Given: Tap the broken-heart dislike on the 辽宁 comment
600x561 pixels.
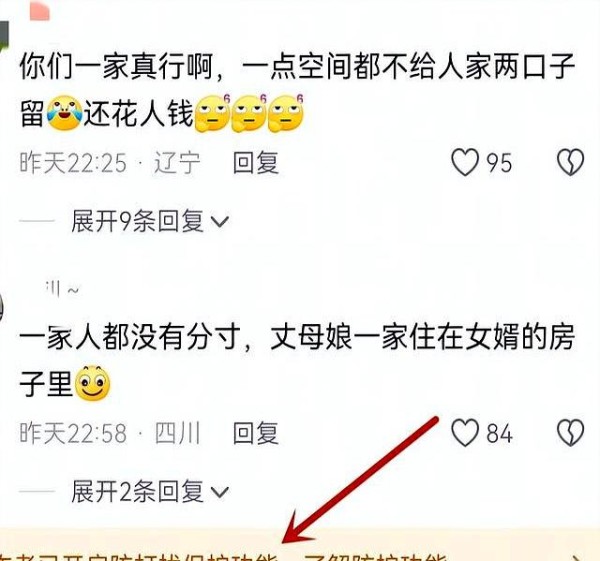Looking at the screenshot, I should (x=570, y=162).
